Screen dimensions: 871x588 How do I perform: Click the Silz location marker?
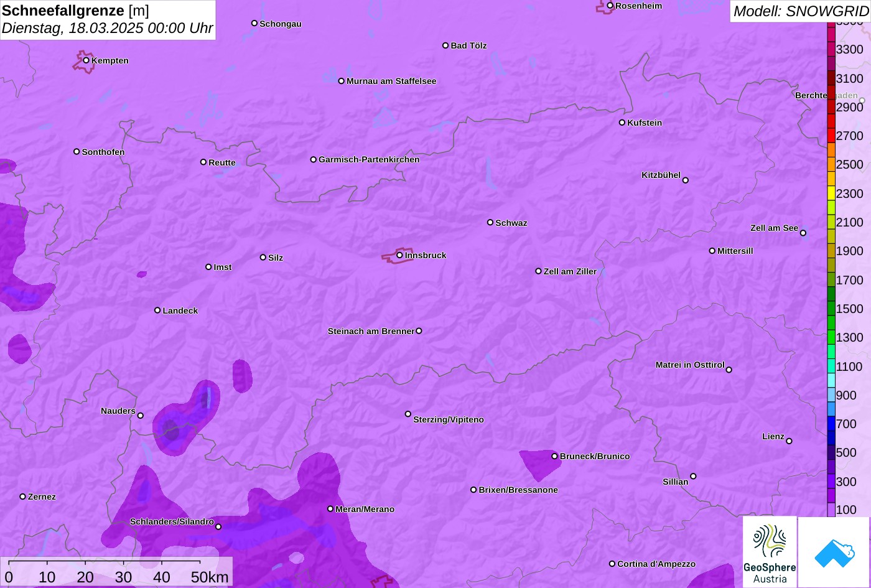click(x=263, y=258)
